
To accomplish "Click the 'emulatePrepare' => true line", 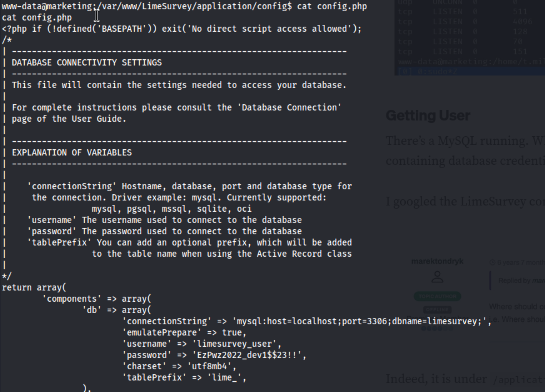I will pos(184,333).
